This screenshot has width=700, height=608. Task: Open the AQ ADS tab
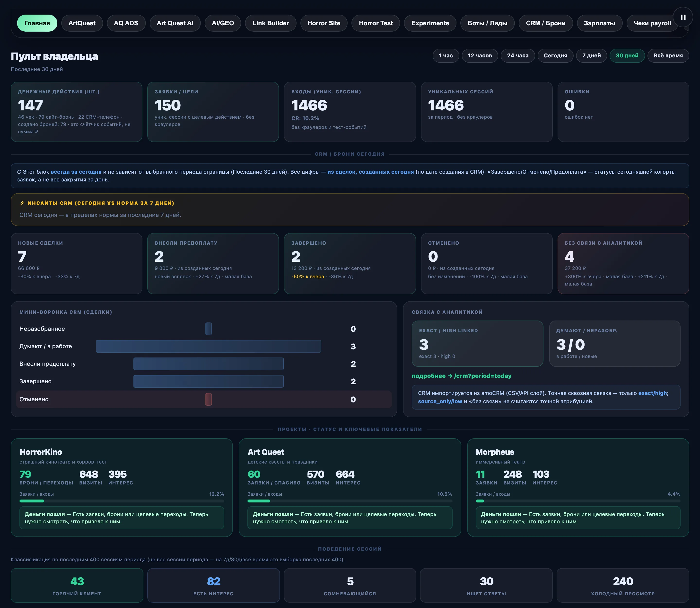click(126, 23)
